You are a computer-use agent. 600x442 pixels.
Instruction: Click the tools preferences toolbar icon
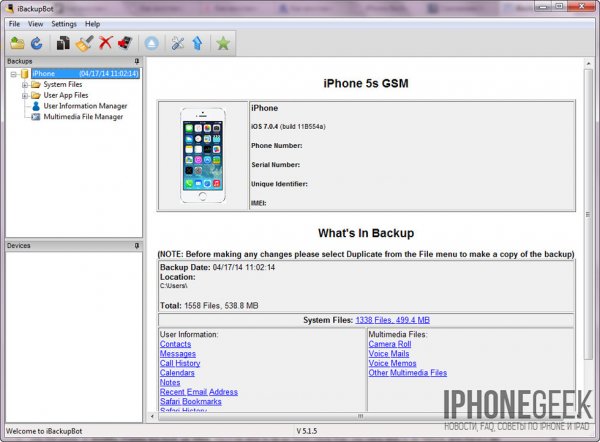178,43
